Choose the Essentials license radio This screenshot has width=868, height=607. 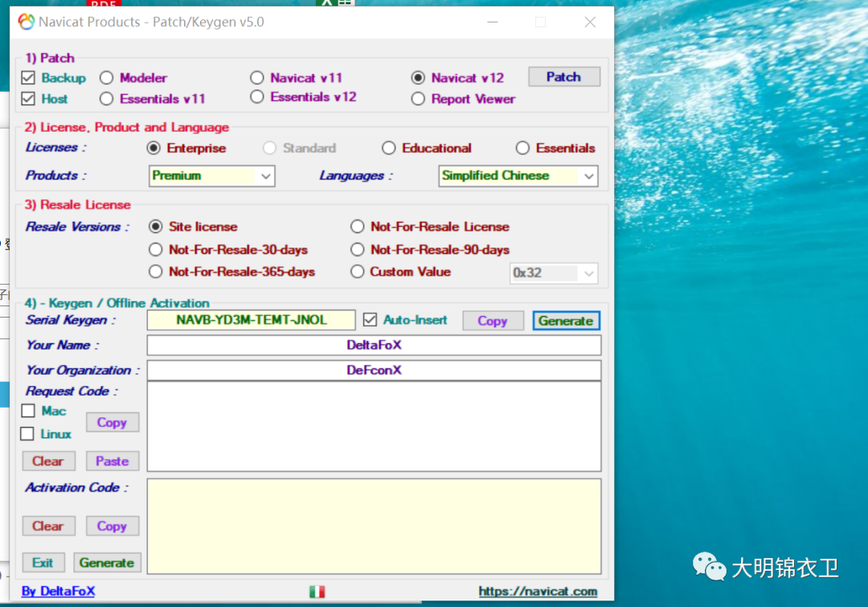point(522,148)
